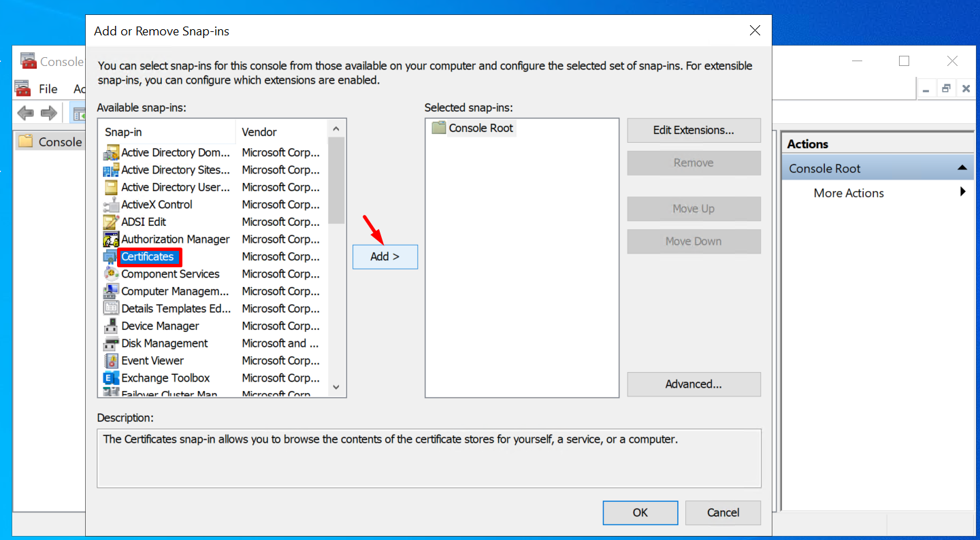
Task: Click the Disk Management snap-in icon
Action: point(111,343)
